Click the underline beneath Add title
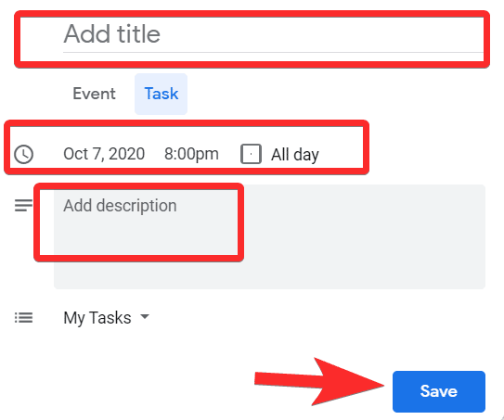Image resolution: width=504 pixels, height=420 pixels. (273, 52)
